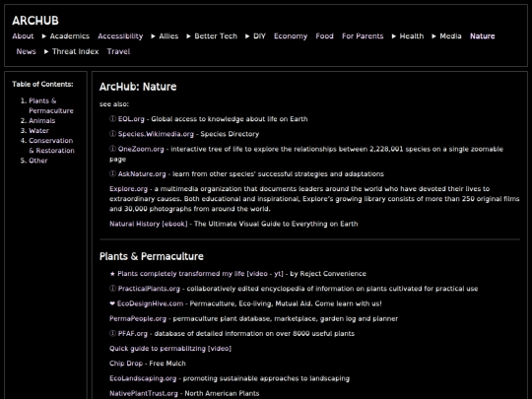Screen dimensions: 532x399
Task: Click the info icon next to PFAF.org
Action: point(112,333)
